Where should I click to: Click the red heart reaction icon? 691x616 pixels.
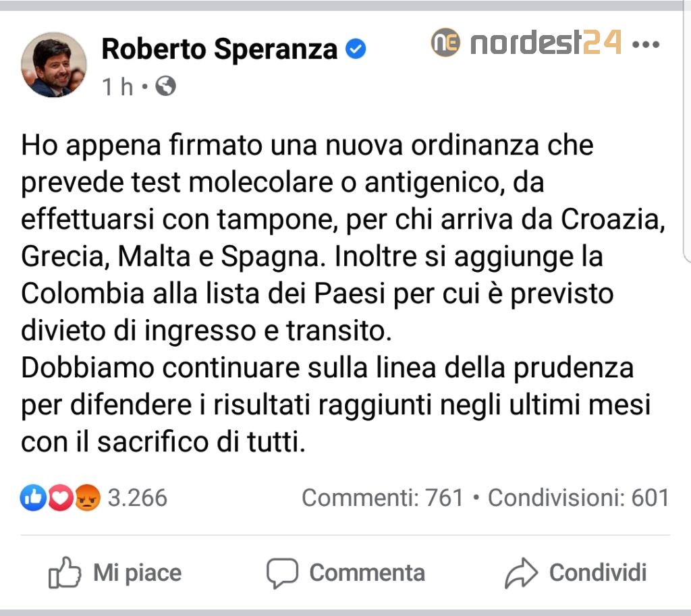[x=59, y=498]
